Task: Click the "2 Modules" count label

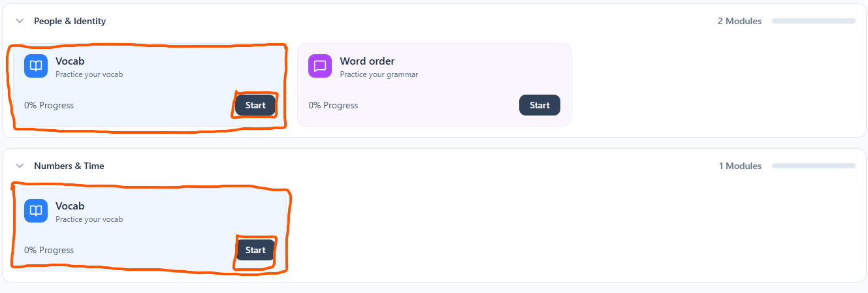Action: 739,21
